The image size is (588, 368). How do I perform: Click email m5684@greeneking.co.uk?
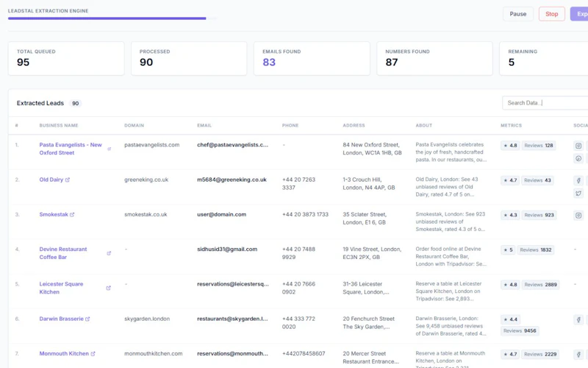(232, 180)
